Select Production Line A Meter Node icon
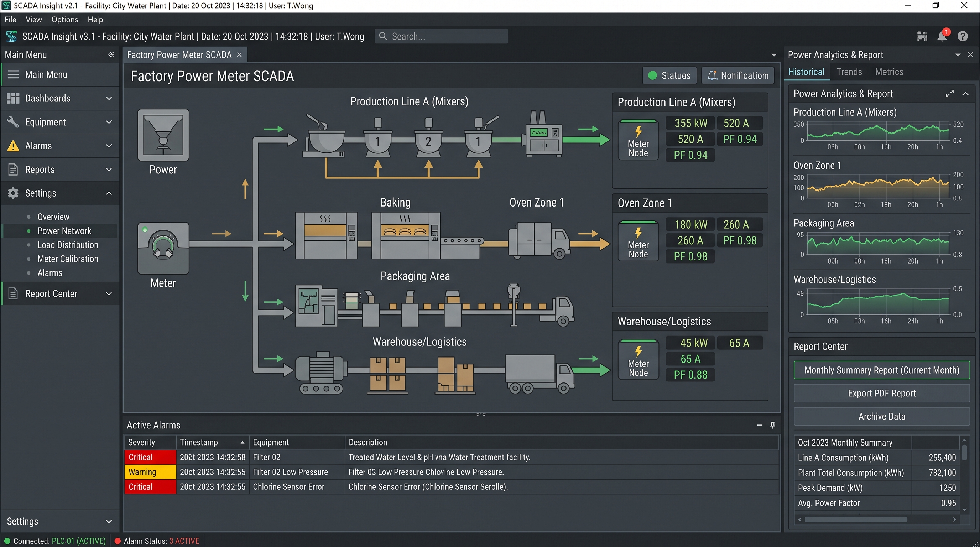 [638, 140]
